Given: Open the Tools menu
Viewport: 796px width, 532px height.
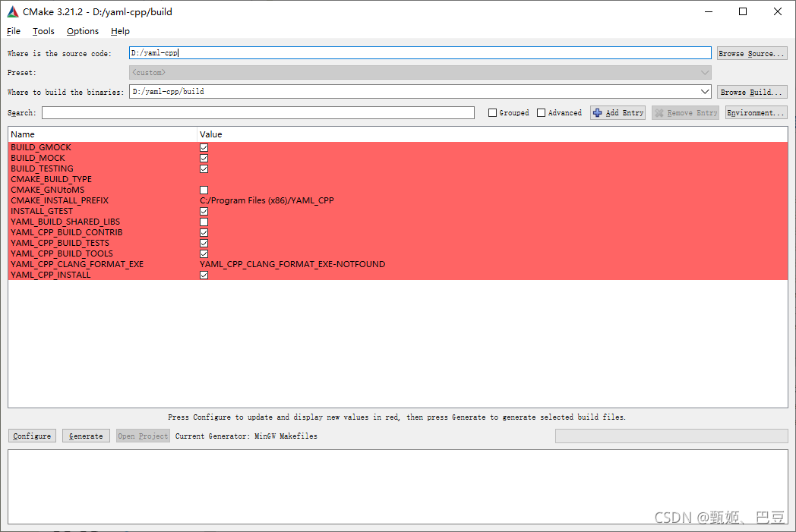Looking at the screenshot, I should coord(43,31).
